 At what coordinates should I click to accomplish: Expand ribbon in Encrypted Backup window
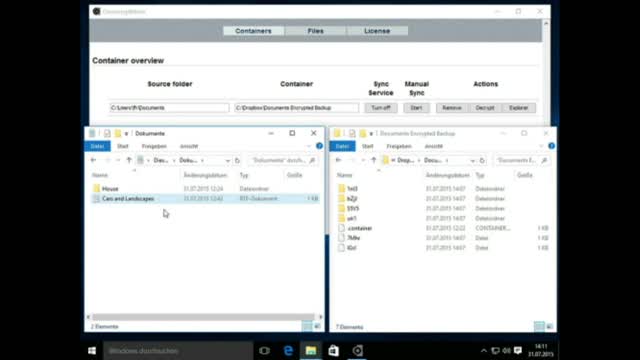coord(541,146)
